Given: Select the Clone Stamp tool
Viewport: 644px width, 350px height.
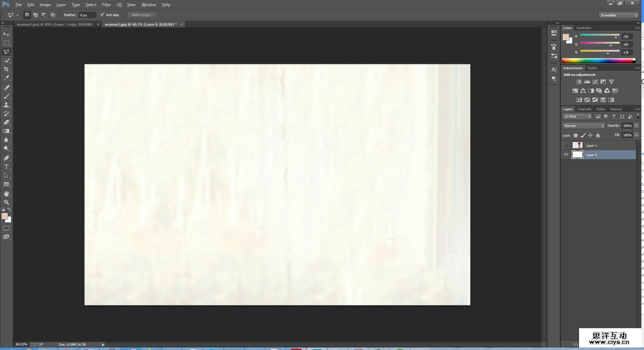Looking at the screenshot, I should [x=7, y=104].
